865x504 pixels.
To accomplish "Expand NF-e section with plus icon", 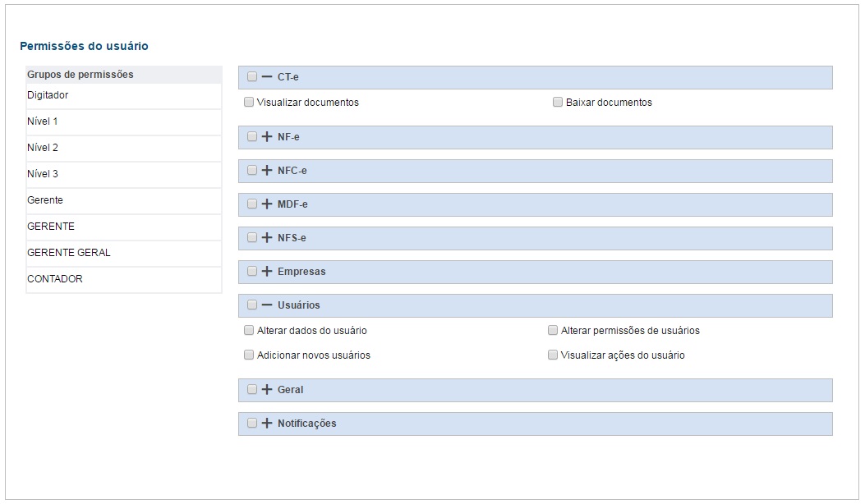I will [x=267, y=137].
